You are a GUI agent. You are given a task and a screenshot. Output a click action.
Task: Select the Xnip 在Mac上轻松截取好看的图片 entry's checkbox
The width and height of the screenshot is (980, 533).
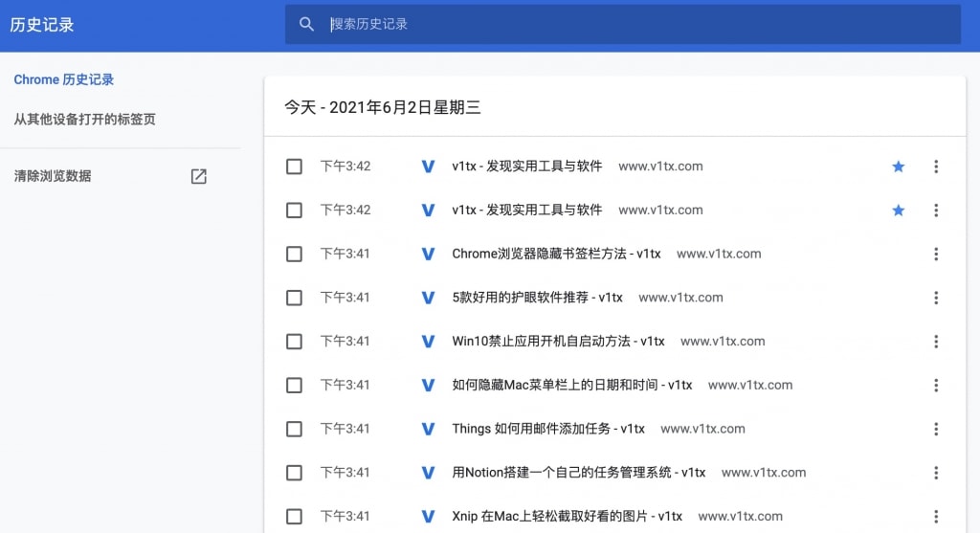[294, 516]
